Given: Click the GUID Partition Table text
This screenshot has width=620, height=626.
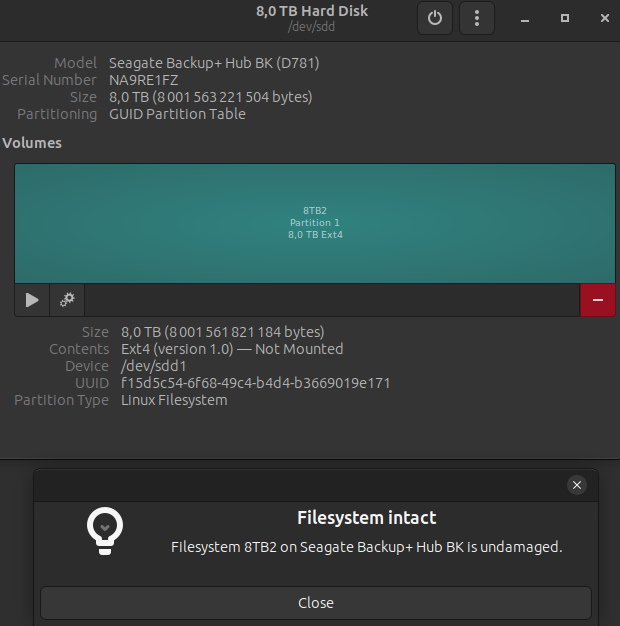Looking at the screenshot, I should 177,114.
